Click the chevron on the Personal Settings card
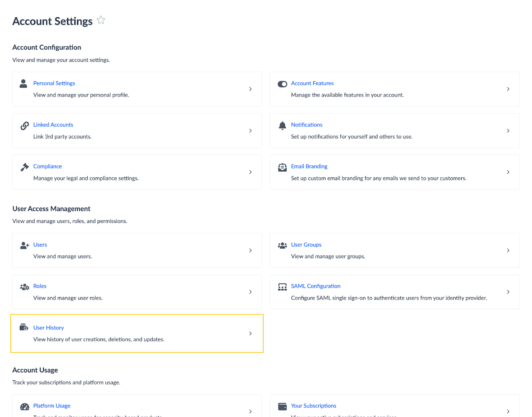532x417 pixels. pyautogui.click(x=250, y=89)
